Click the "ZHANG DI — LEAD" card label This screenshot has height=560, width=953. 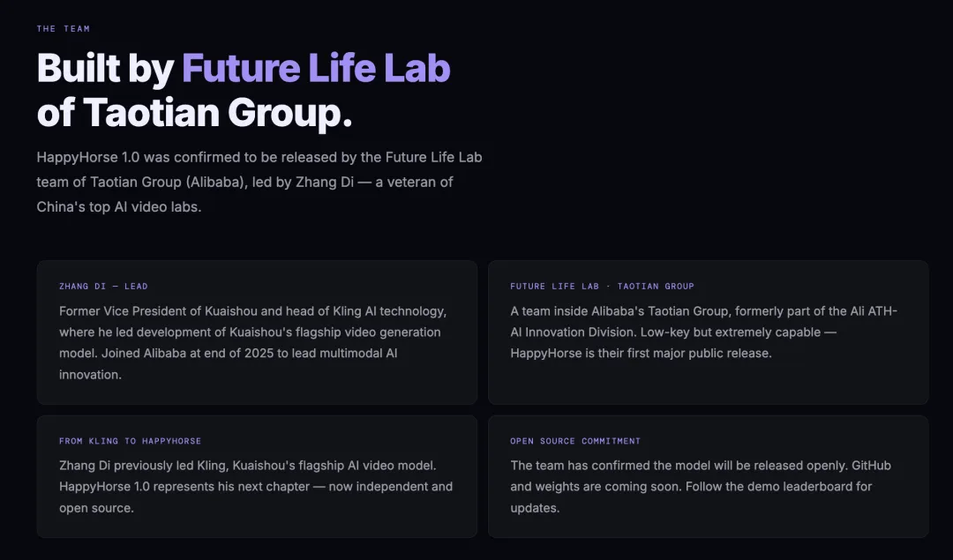[x=103, y=287]
